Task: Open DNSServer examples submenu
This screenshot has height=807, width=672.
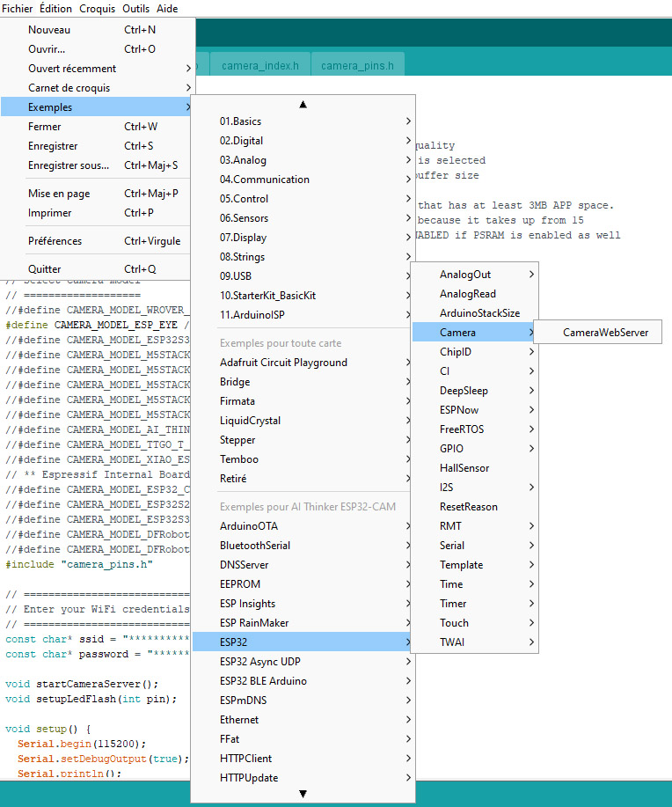Action: (303, 565)
